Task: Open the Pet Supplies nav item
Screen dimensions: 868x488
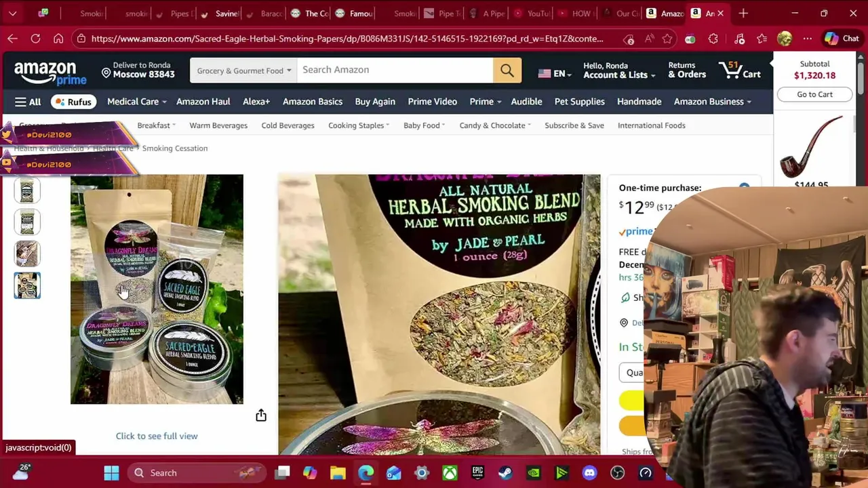Action: tap(579, 102)
